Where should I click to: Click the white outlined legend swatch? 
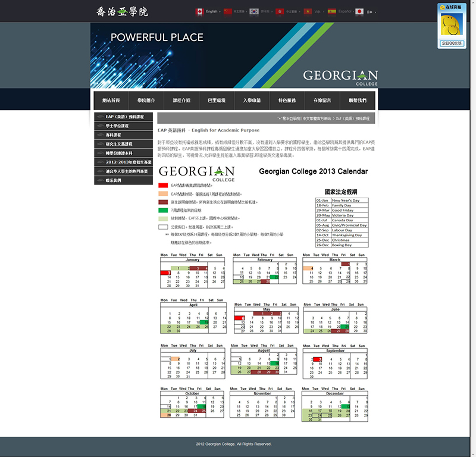(163, 227)
